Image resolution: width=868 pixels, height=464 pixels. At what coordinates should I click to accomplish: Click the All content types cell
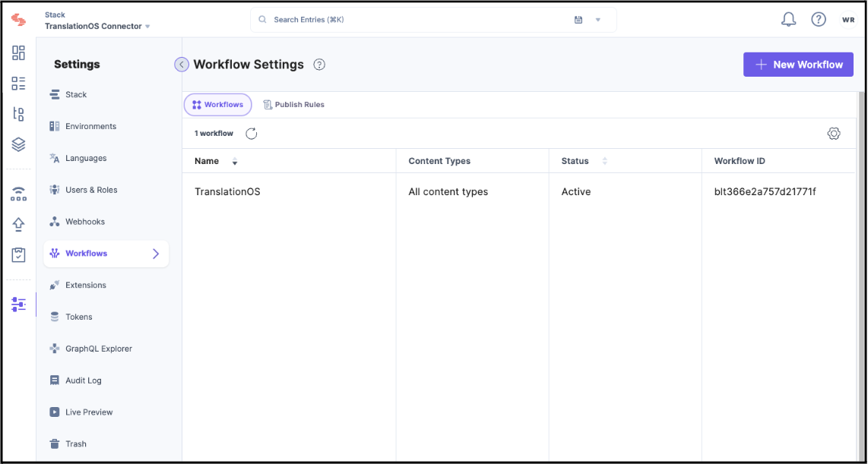point(448,192)
